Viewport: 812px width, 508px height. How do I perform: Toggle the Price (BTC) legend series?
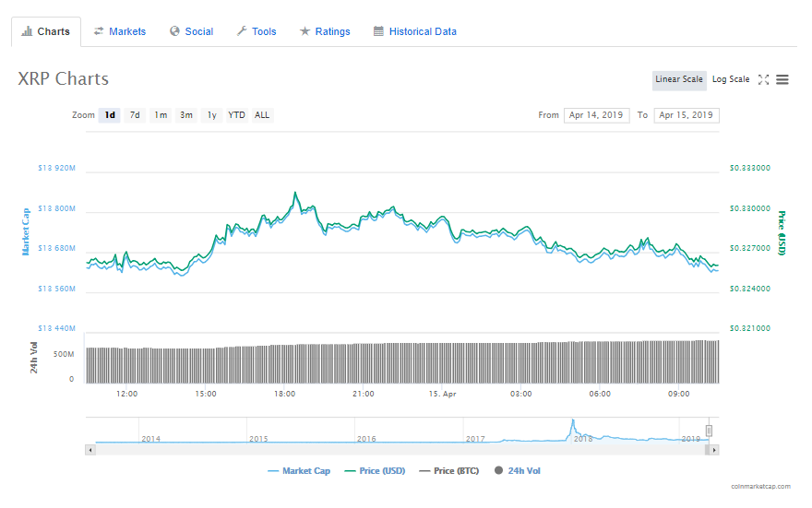(x=449, y=471)
